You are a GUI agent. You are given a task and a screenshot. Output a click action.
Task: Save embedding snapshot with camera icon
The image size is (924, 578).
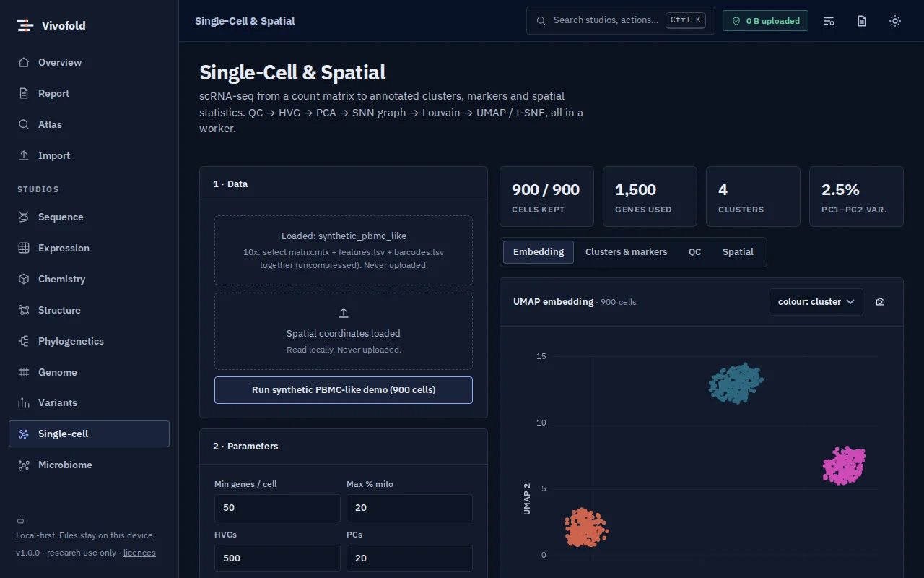click(x=880, y=302)
